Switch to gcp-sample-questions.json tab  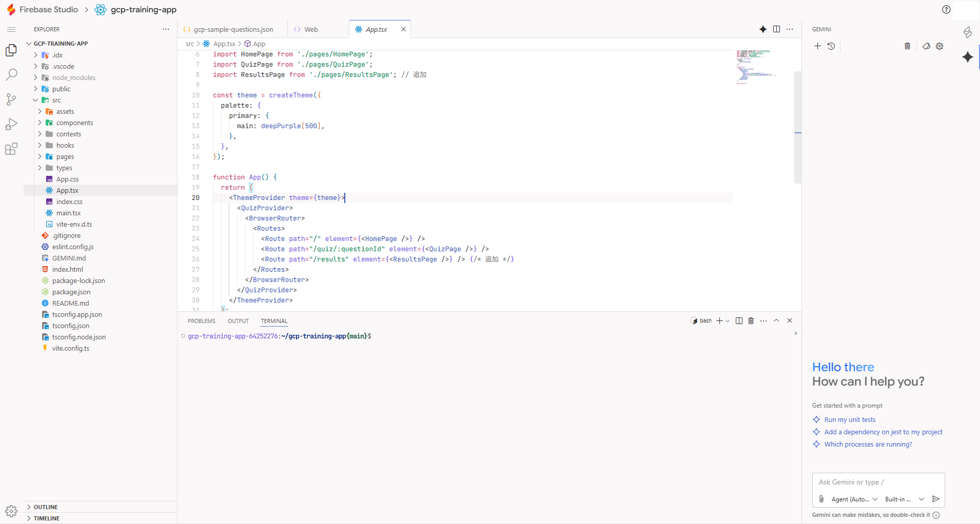(x=233, y=30)
